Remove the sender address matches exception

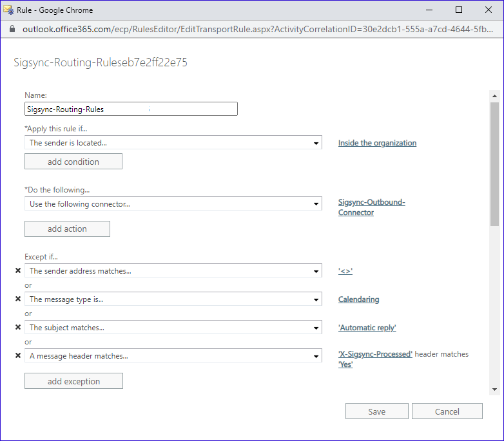point(18,271)
